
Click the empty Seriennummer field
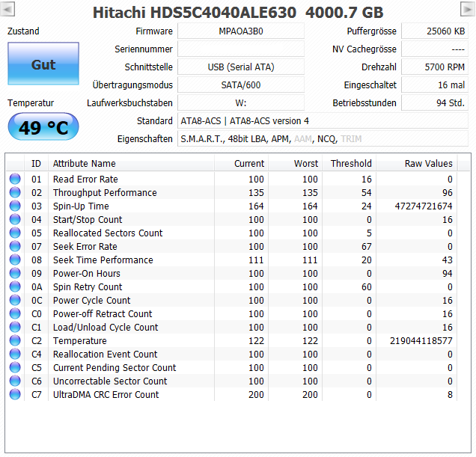pos(241,49)
